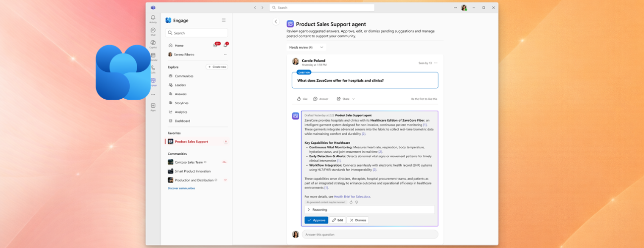Screen dimensions: 644x248
Task: Click the Teams top search box
Action: [x=322, y=7]
